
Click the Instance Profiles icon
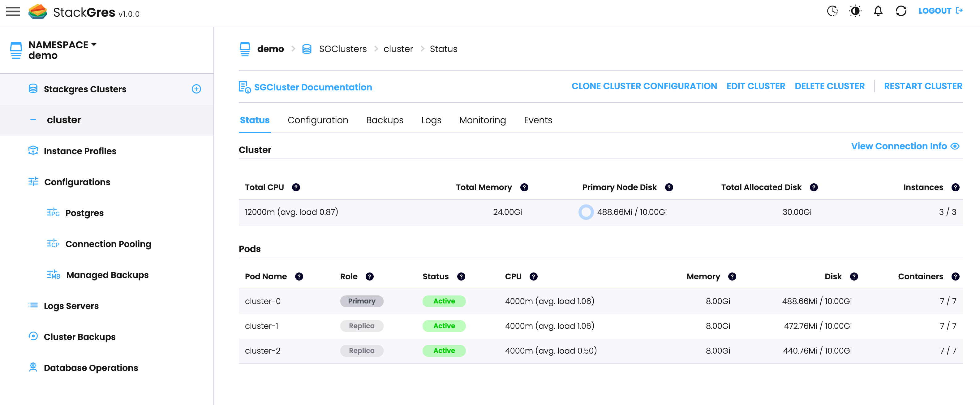pyautogui.click(x=33, y=150)
